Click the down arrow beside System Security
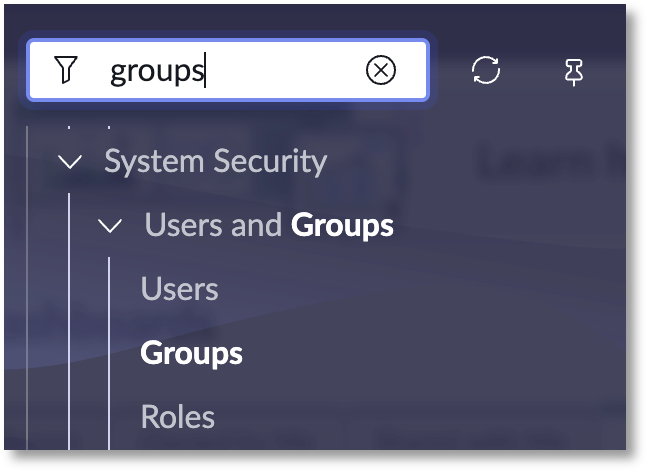 tap(70, 161)
